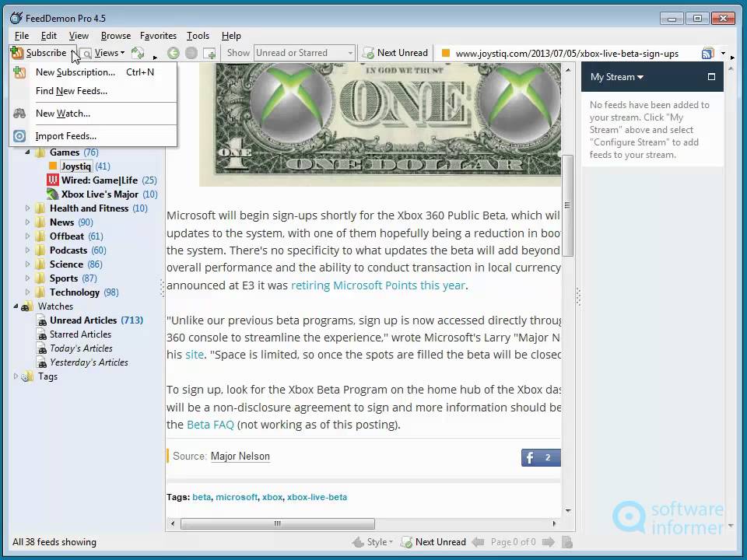Click the new tab plus icon
Image resolution: width=747 pixels, height=560 pixels.
click(x=209, y=53)
